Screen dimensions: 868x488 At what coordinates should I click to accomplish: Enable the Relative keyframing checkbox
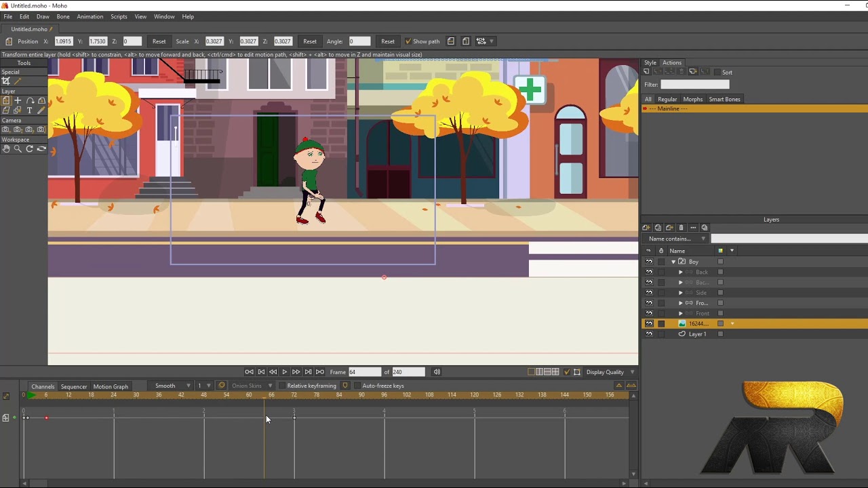tap(282, 386)
